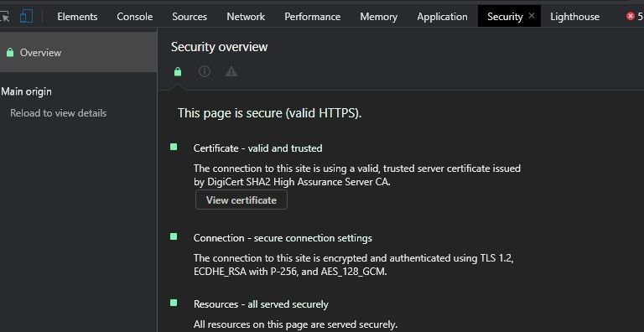
Task: Click the info circle filter icon
Action: (x=205, y=71)
